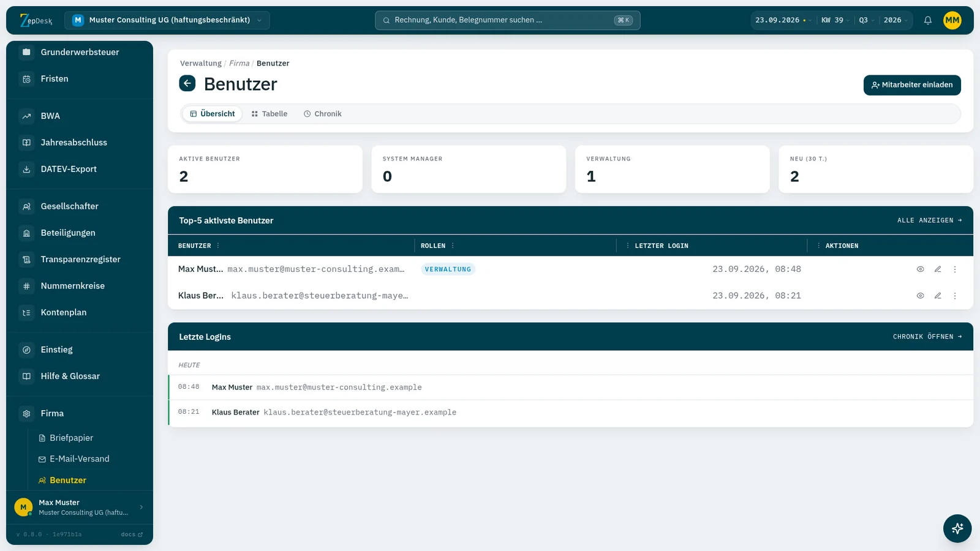Open the KW 39 week selector
Screen dimensions: 980x551
coord(835,20)
